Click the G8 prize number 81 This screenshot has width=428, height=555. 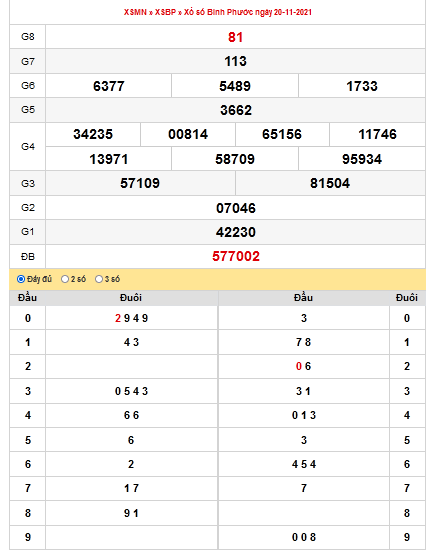coord(235,37)
